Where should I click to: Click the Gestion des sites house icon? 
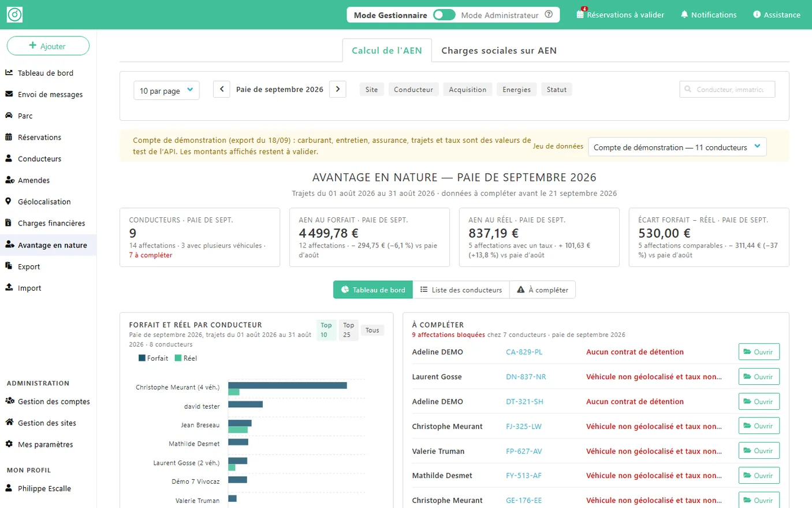click(x=9, y=422)
